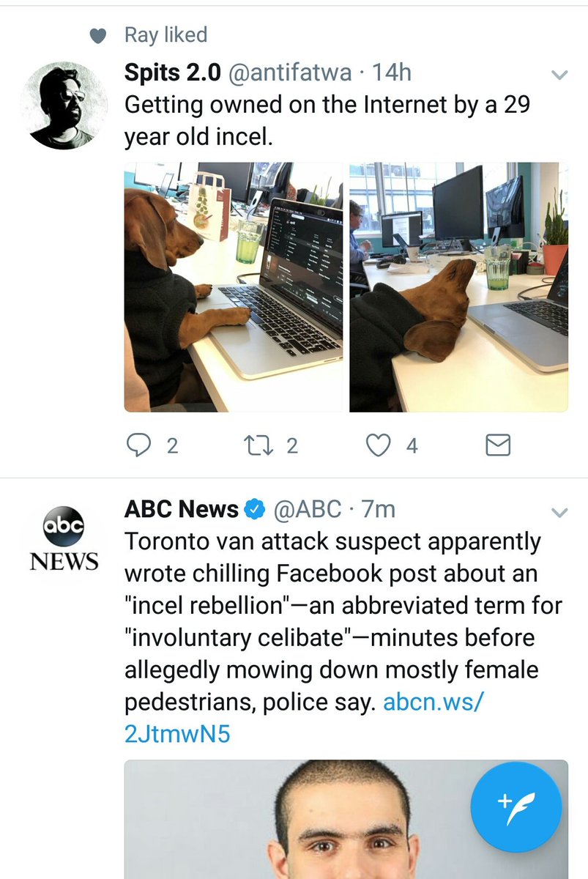
Task: Open the ABC News suspect photo
Action: [x=346, y=819]
